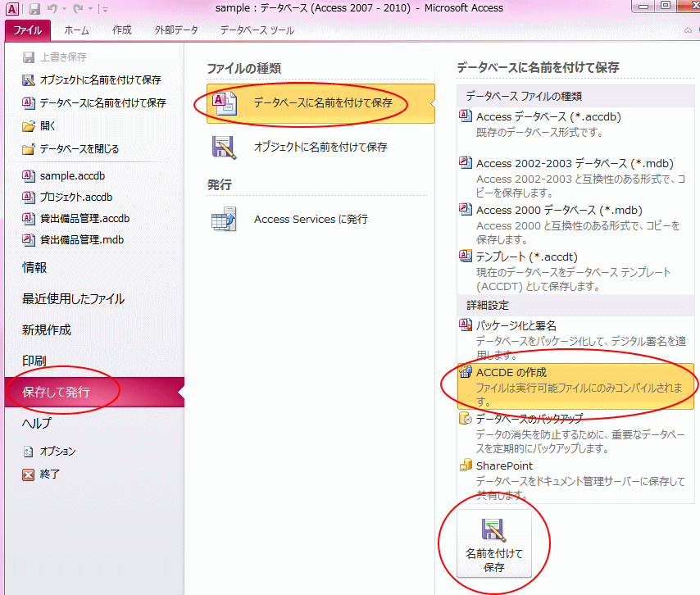Select 最近使用したファイル in backstage menu
The width and height of the screenshot is (700, 595).
pos(73,298)
